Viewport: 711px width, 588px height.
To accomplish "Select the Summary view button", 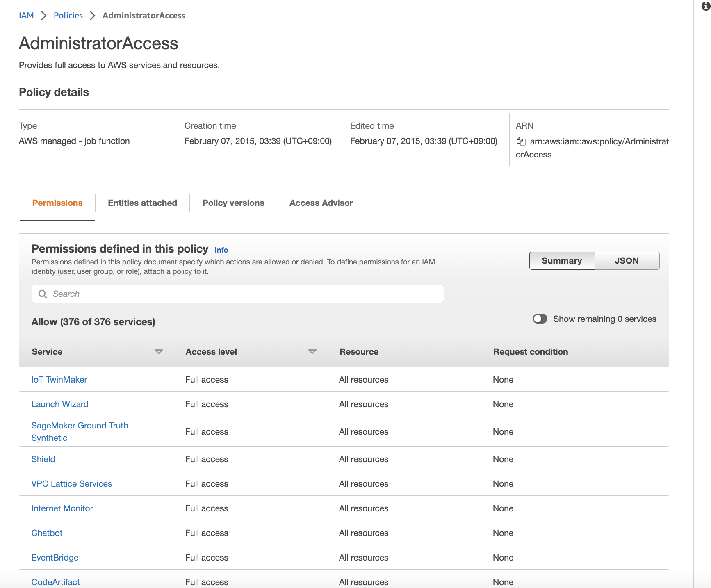I will pyautogui.click(x=562, y=261).
